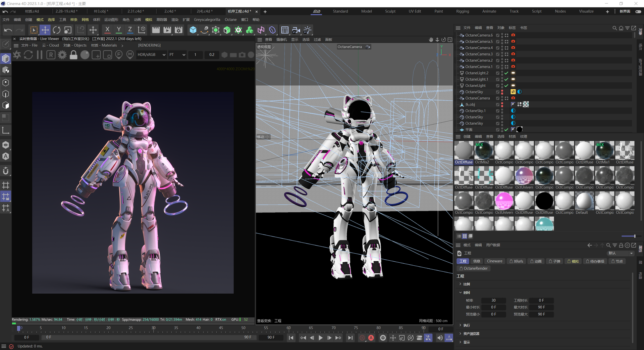Toggle render visibility dot of 头.obj
The width and height of the screenshot is (644, 350).
[x=501, y=105]
